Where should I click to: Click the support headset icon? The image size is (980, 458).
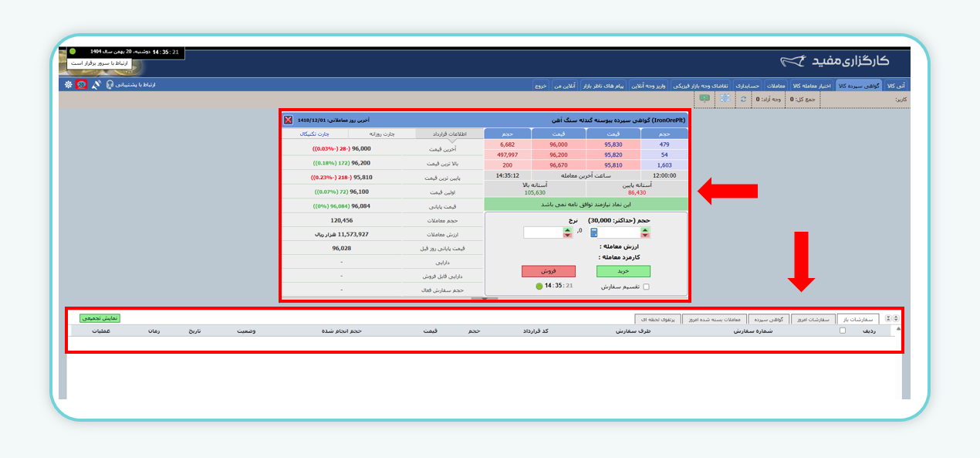[110, 84]
